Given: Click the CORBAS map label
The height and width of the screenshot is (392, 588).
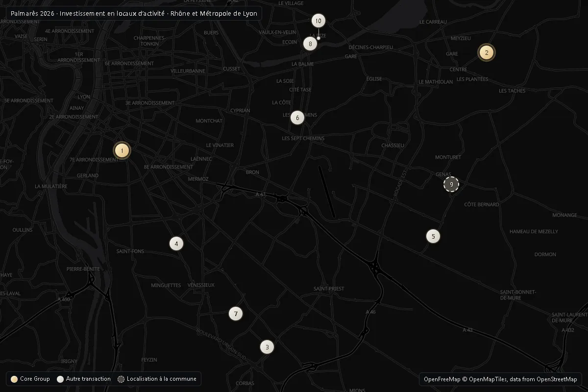Looking at the screenshot, I should pyautogui.click(x=245, y=384).
